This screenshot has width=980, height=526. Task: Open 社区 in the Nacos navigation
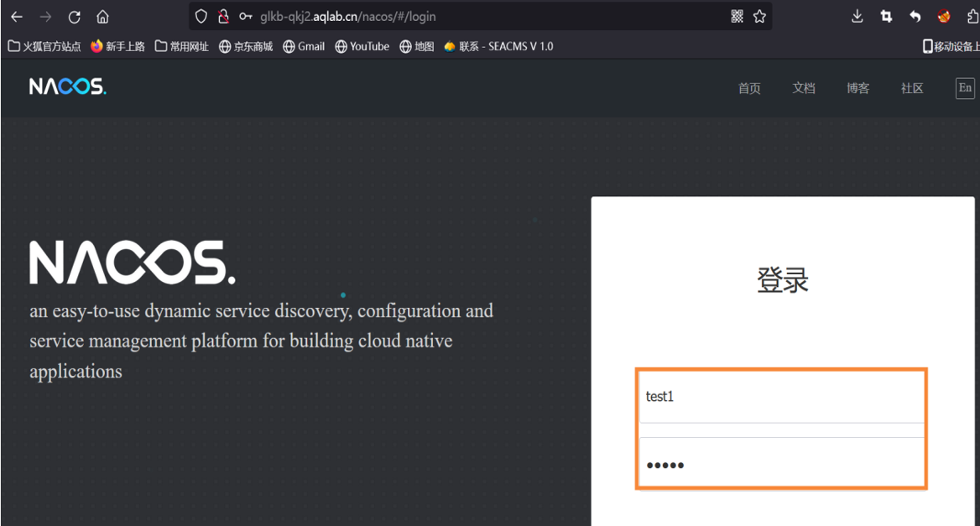tap(912, 88)
